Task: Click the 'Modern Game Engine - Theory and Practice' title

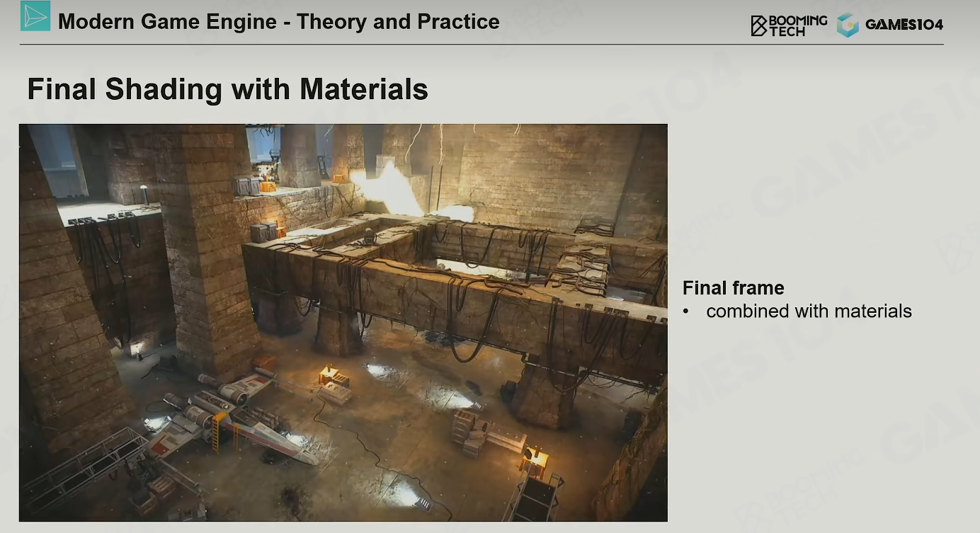Action: (x=279, y=21)
